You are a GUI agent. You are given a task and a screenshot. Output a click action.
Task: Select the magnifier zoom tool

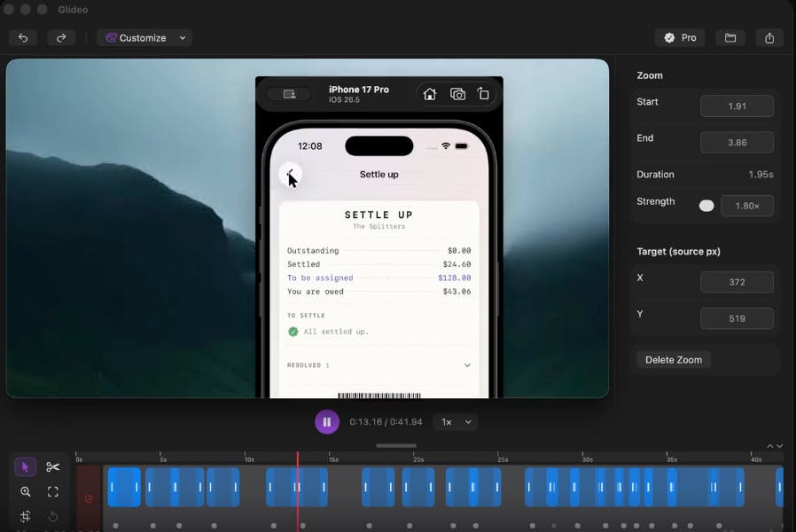[x=25, y=491]
